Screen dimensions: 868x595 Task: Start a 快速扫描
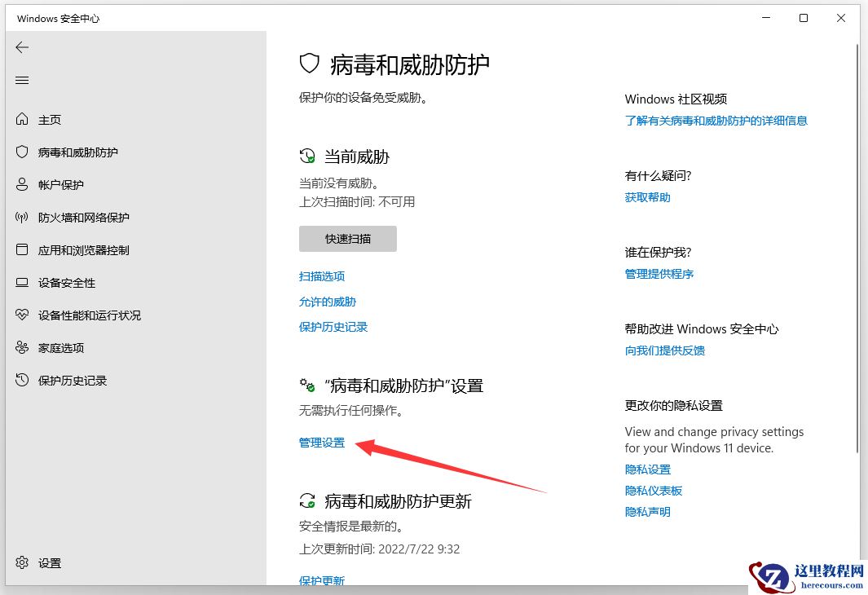348,239
